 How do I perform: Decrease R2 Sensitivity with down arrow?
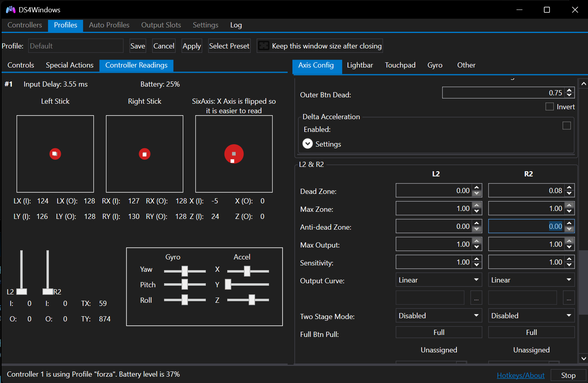569,265
